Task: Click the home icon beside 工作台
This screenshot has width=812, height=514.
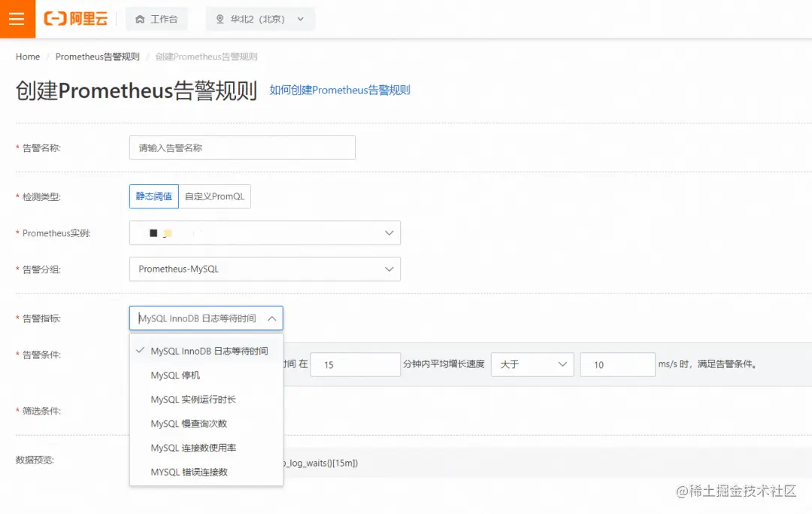Action: coord(140,19)
